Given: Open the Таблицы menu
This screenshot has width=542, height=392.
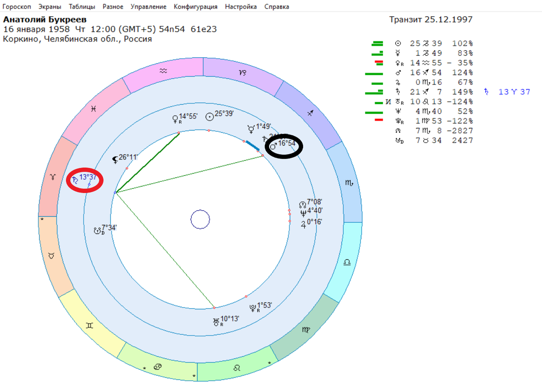Looking at the screenshot, I should (82, 7).
